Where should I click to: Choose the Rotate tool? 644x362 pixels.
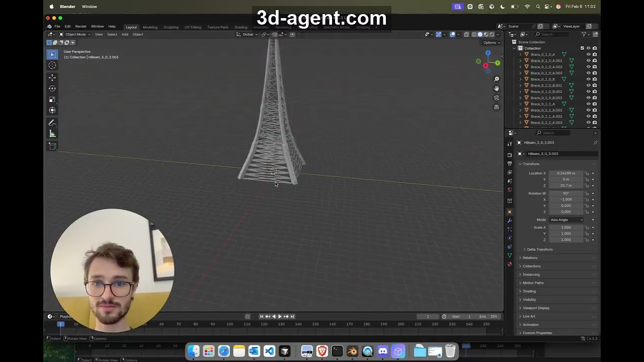[x=52, y=88]
